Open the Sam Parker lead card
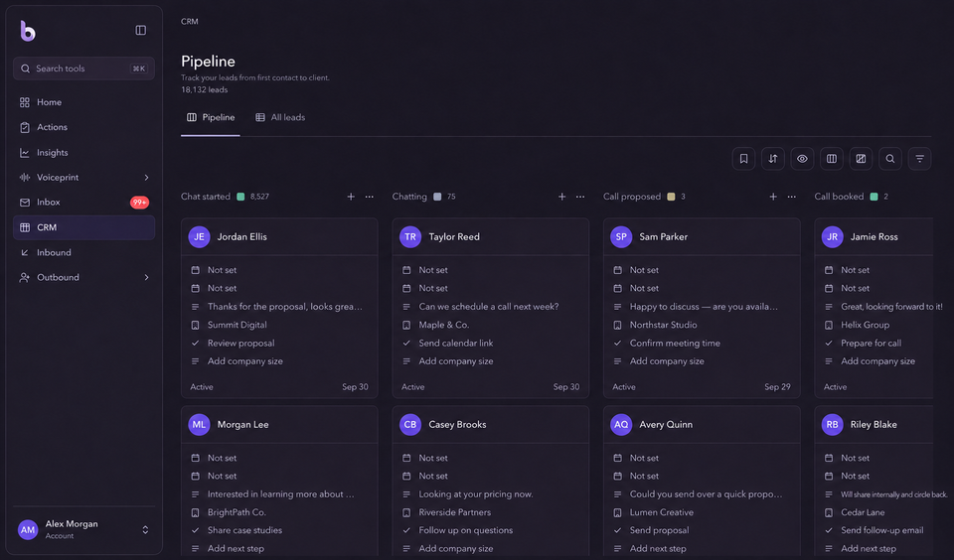The height and width of the screenshot is (560, 954). click(702, 308)
